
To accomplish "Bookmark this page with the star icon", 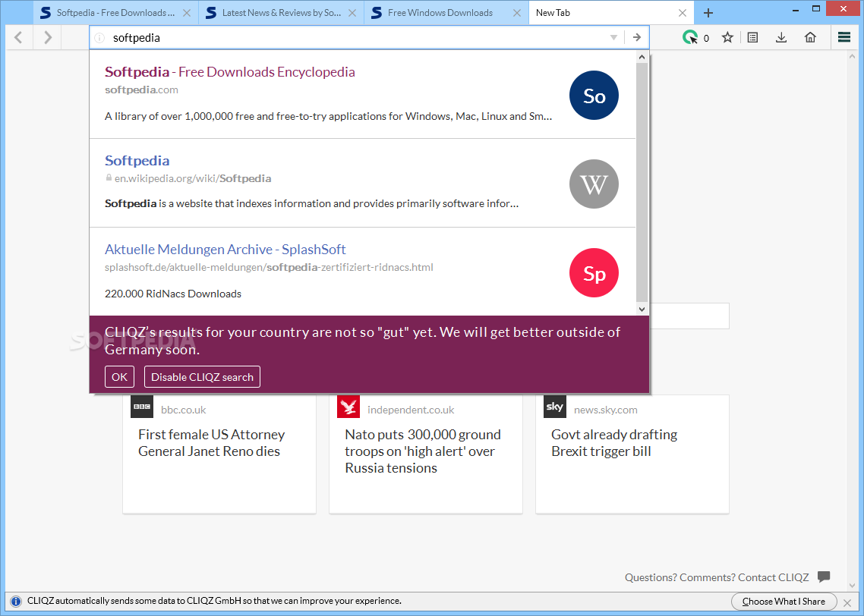I will (x=728, y=37).
